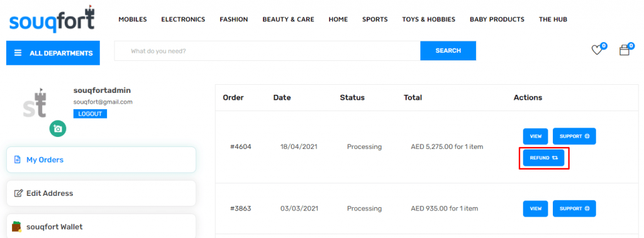Open THE HUB menu item
644x238 pixels.
coord(553,19)
